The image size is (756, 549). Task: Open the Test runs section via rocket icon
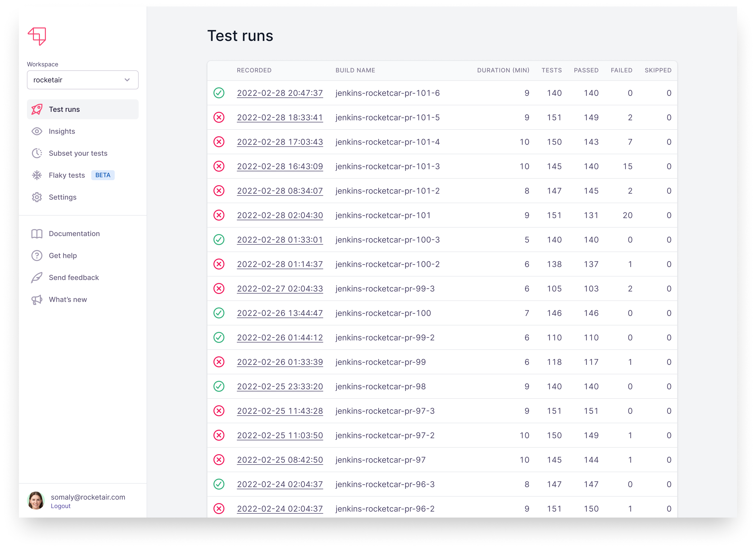pyautogui.click(x=37, y=109)
